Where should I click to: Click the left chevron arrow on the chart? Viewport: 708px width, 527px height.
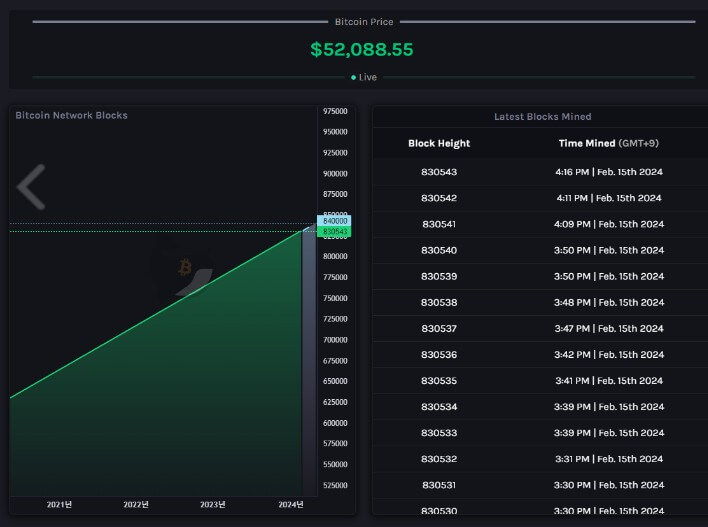point(31,187)
